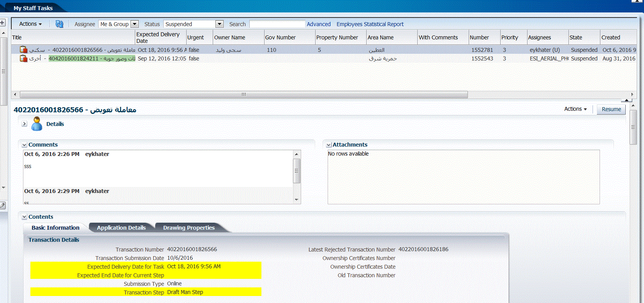Sort by the Number column header
Screen dimensions: 644x303
tap(485, 37)
